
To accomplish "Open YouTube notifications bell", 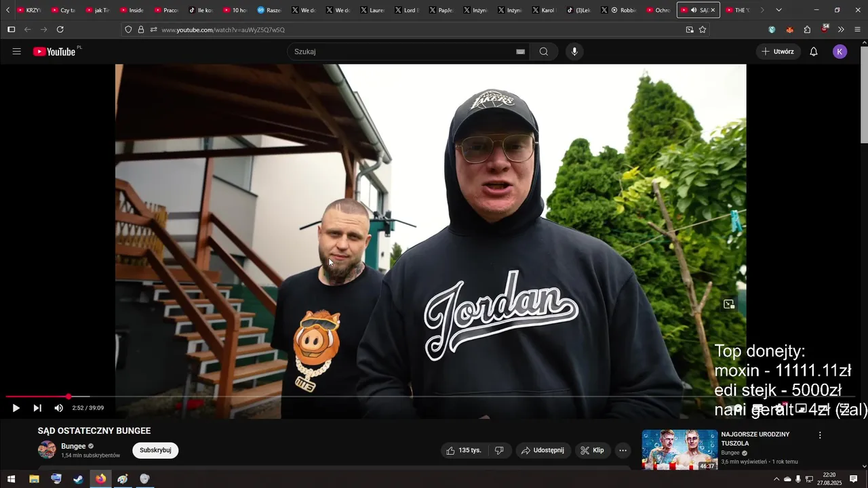I will click(x=814, y=52).
